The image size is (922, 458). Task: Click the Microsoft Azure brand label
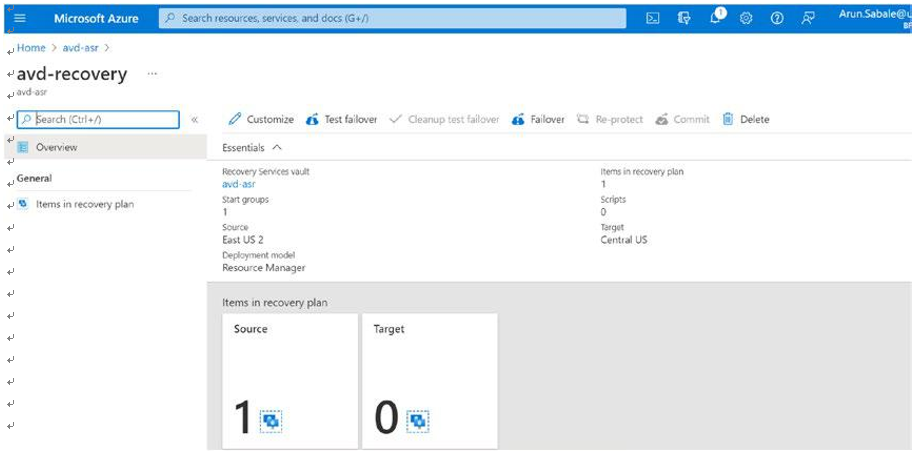point(96,18)
